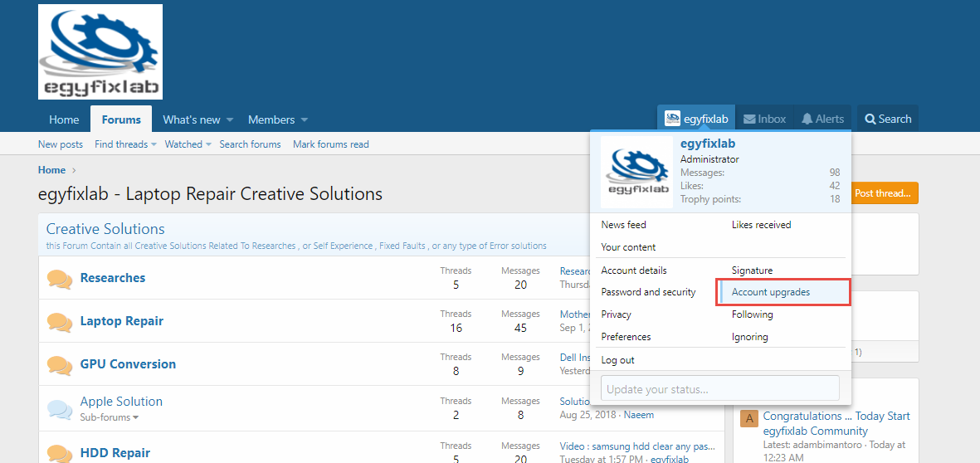The width and height of the screenshot is (980, 463).
Task: Open the Researches forum
Action: [x=113, y=278]
